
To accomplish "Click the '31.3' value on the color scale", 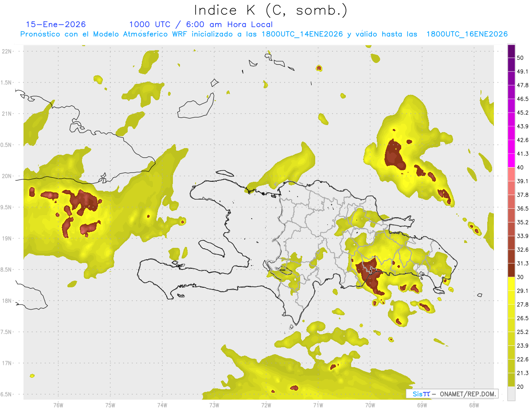I will [x=523, y=263].
